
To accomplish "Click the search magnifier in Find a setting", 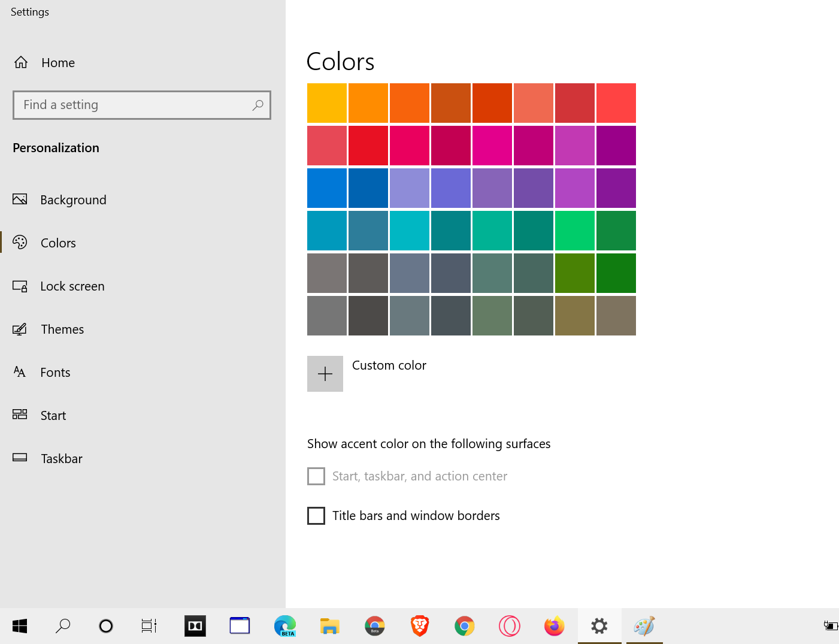I will tap(258, 105).
